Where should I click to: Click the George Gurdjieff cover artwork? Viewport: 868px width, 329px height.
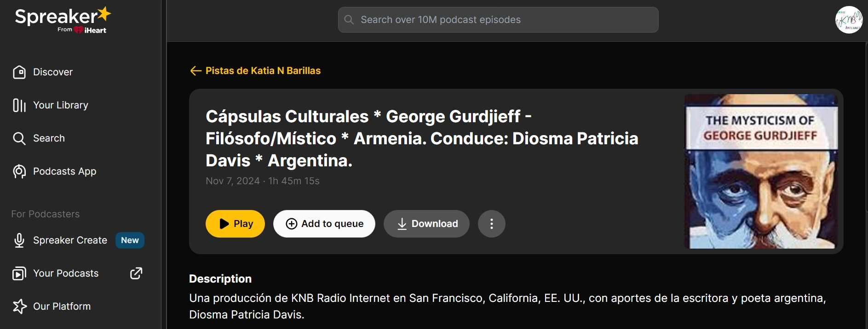click(x=761, y=171)
